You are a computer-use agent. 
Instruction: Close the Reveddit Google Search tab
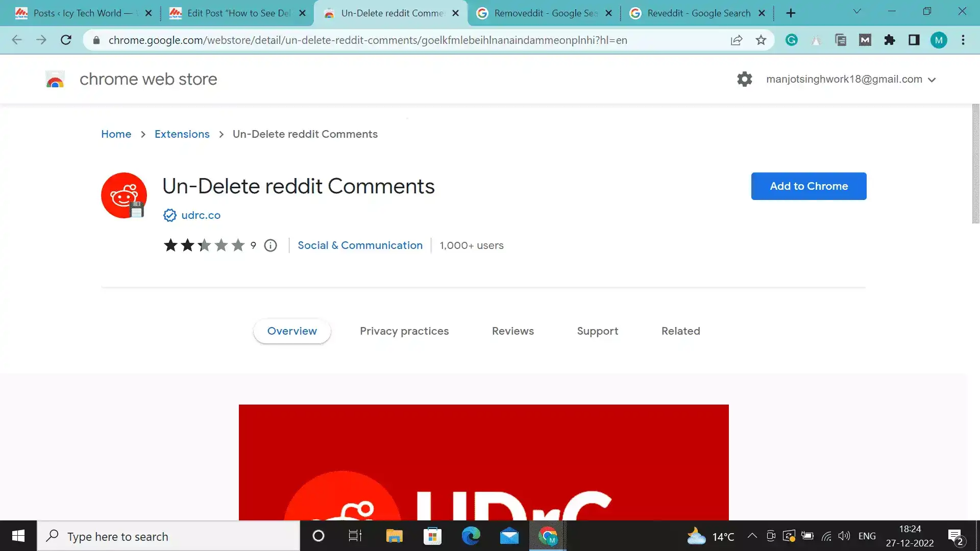[762, 13]
